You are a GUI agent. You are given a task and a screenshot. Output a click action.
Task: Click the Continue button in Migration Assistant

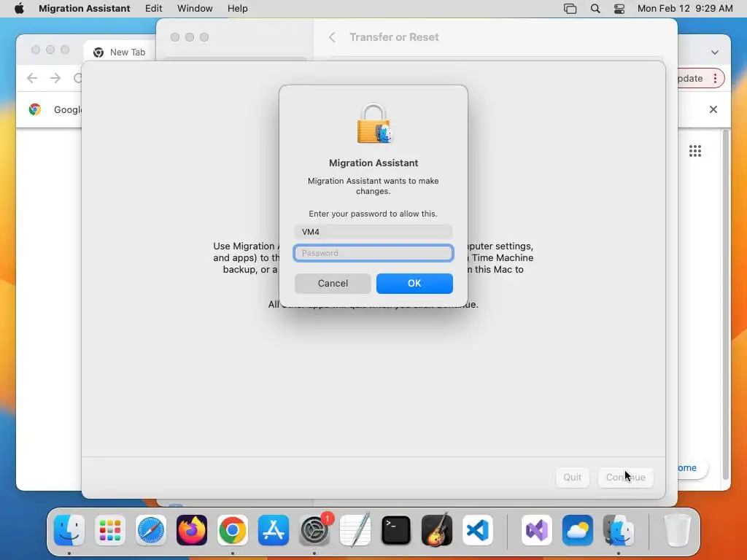[x=625, y=477]
